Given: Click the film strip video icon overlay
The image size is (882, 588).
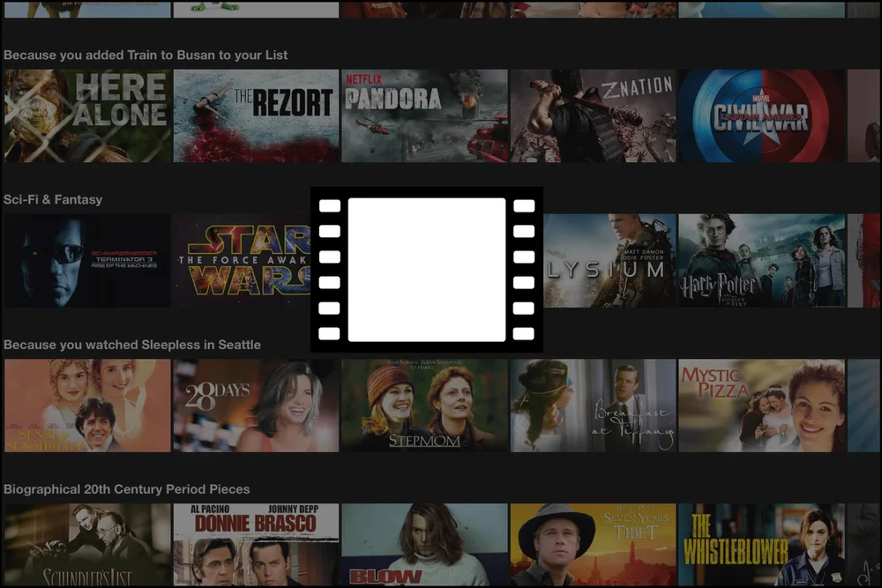Looking at the screenshot, I should (x=426, y=269).
